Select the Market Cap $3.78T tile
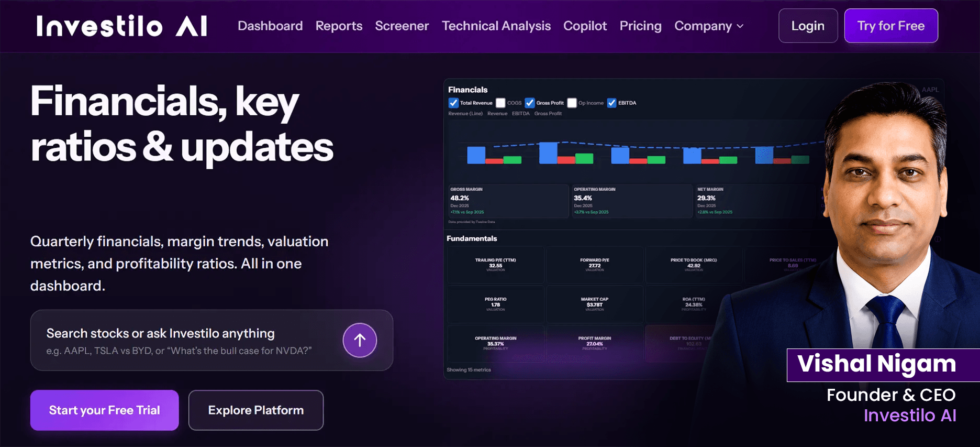The height and width of the screenshot is (447, 980). 594,304
